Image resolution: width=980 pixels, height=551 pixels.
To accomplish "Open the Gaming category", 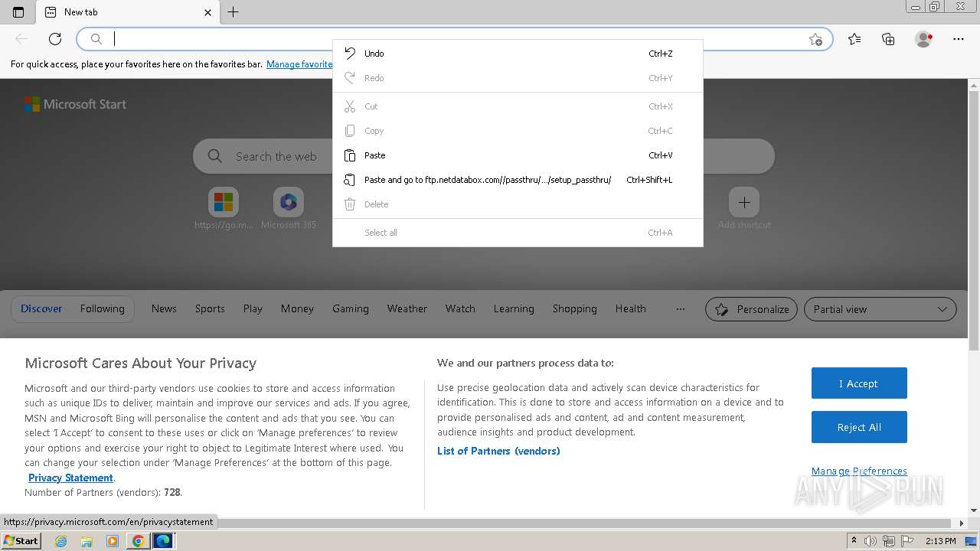I will tap(351, 308).
